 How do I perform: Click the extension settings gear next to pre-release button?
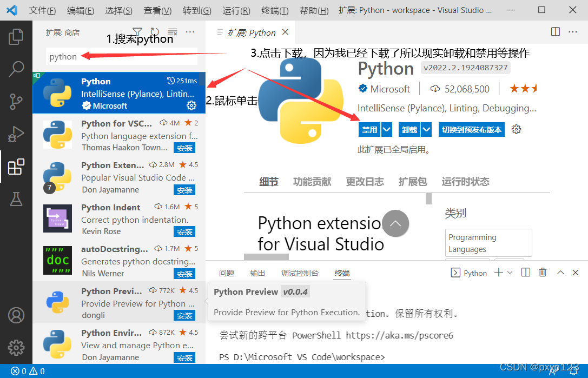[517, 129]
